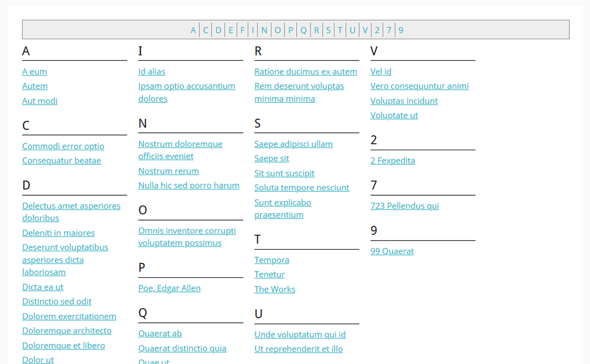Open the '99 Quaerat' entry

point(392,251)
